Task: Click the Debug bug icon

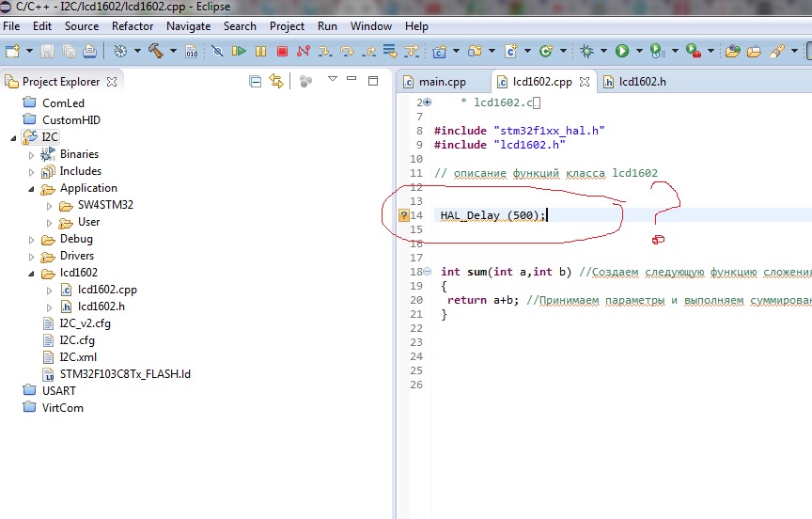Action: (x=586, y=51)
